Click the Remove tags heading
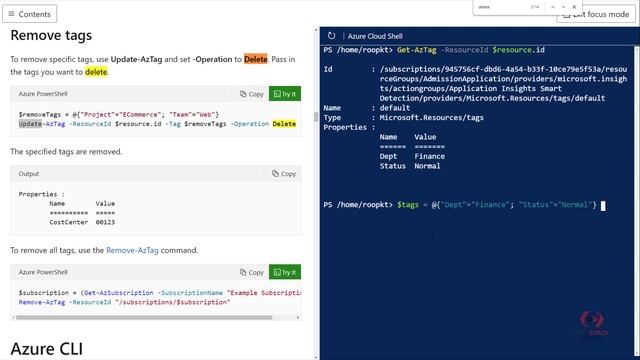 tap(51, 35)
